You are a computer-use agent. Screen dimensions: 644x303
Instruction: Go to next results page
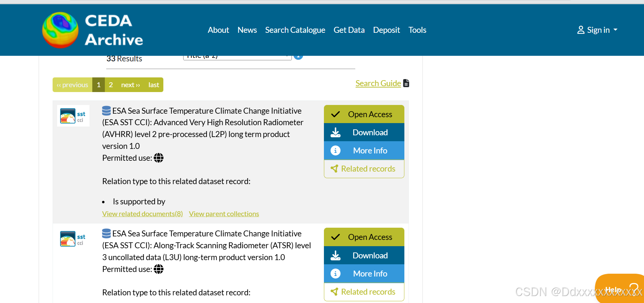(x=131, y=85)
